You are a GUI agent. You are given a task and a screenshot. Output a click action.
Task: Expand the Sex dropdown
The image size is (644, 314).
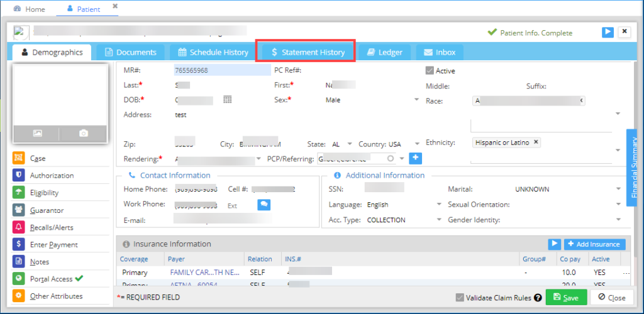pyautogui.click(x=416, y=100)
